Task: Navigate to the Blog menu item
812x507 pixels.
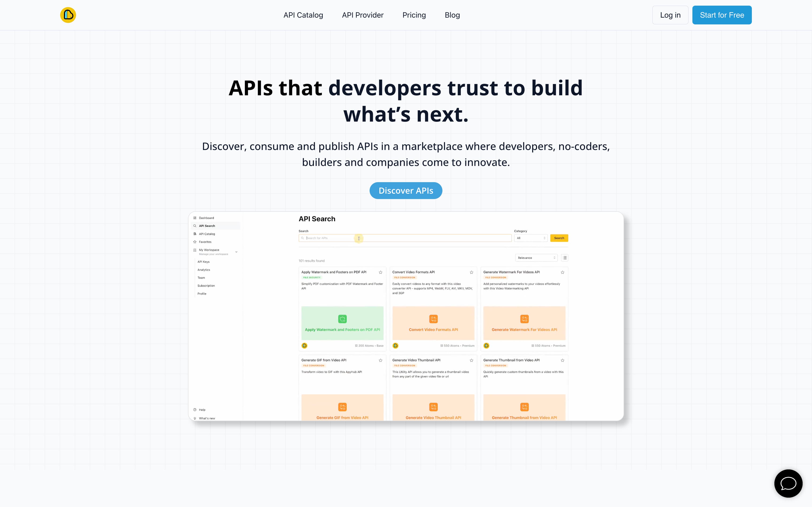Action: click(x=452, y=15)
